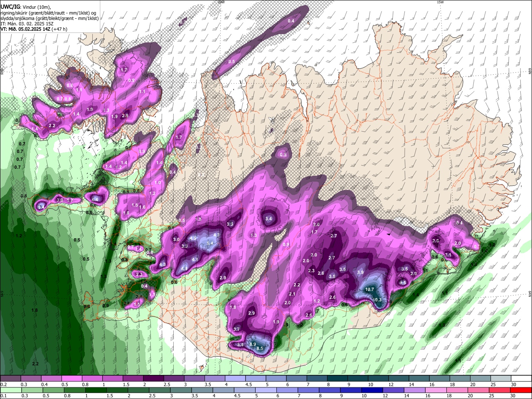Click the 4.1 snowfall value
The height and width of the screenshot is (399, 532).
195,259
